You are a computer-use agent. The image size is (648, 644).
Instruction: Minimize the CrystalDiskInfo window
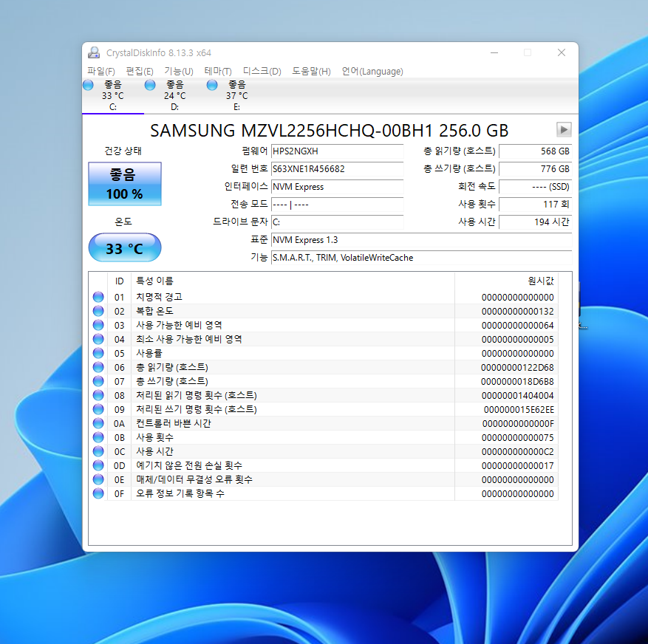click(494, 53)
